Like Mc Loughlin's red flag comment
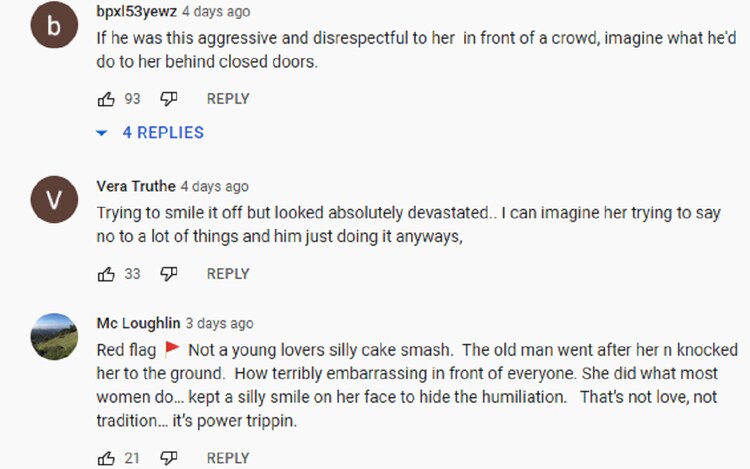This screenshot has height=469, width=750. 106,458
